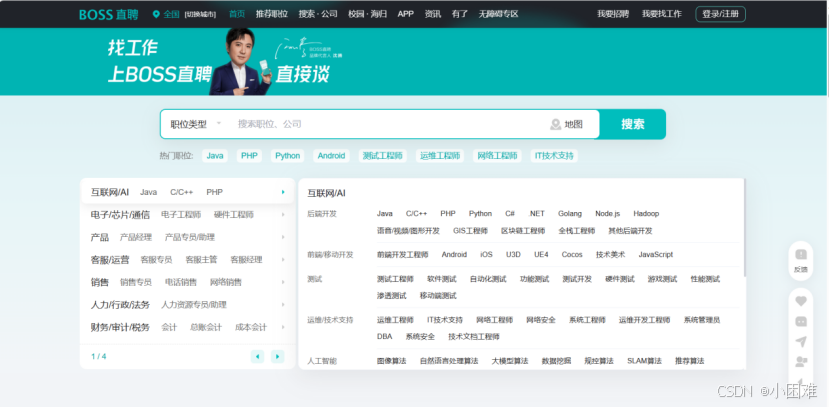Image resolution: width=829 pixels, height=407 pixels.
Task: Expand the 人力/行政/法务 category arrow
Action: (x=283, y=305)
